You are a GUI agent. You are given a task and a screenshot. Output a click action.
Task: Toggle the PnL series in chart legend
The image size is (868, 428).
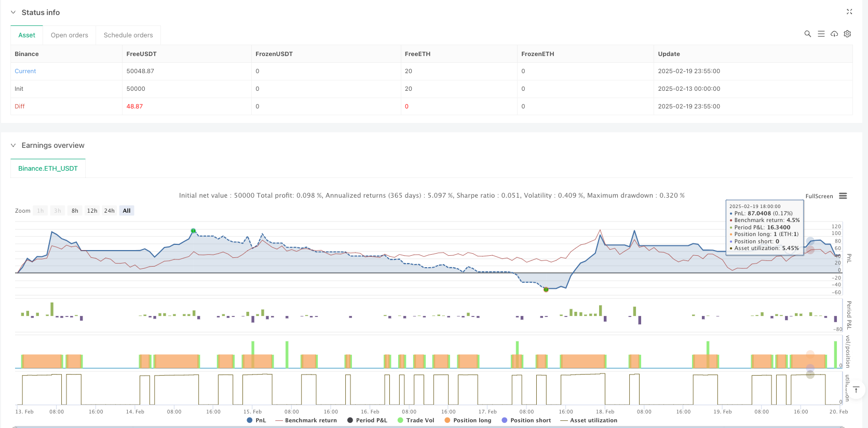[x=256, y=420]
